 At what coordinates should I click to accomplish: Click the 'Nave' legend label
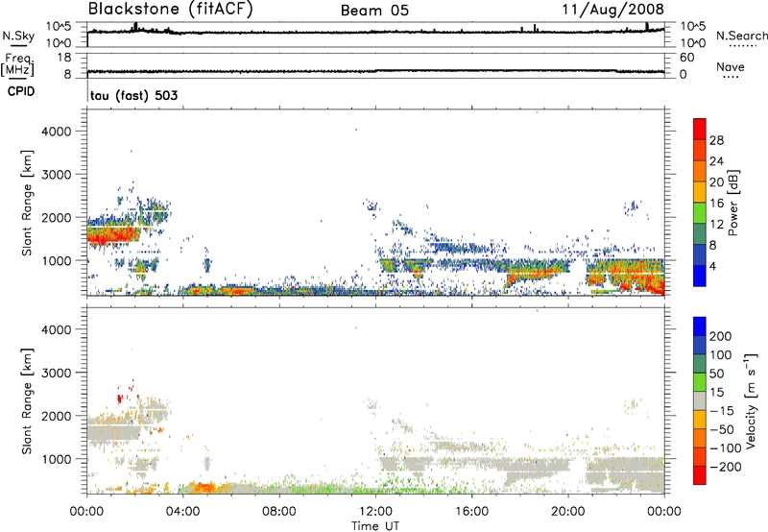pyautogui.click(x=731, y=66)
